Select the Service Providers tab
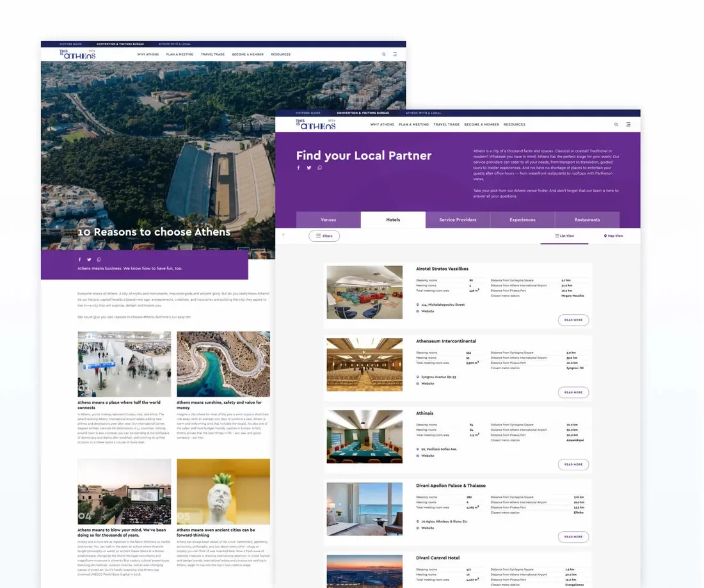This screenshot has height=588, width=704. [x=458, y=220]
